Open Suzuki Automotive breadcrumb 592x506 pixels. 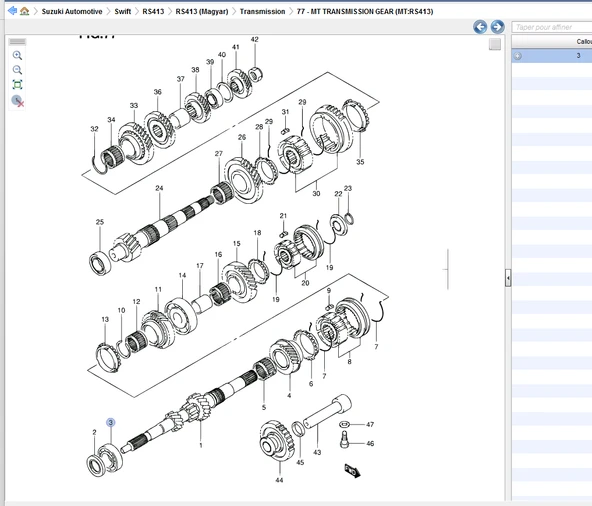[72, 11]
